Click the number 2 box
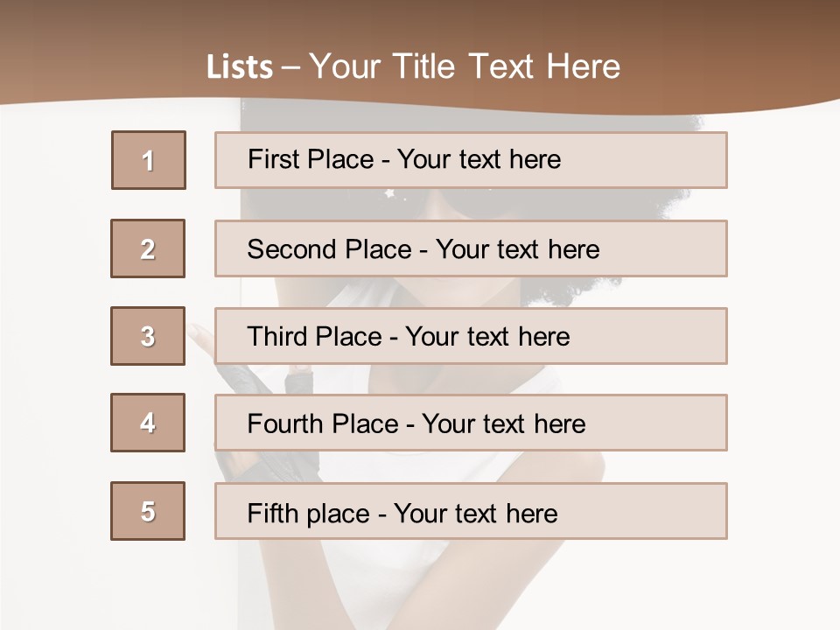The image size is (840, 630). pyautogui.click(x=148, y=248)
